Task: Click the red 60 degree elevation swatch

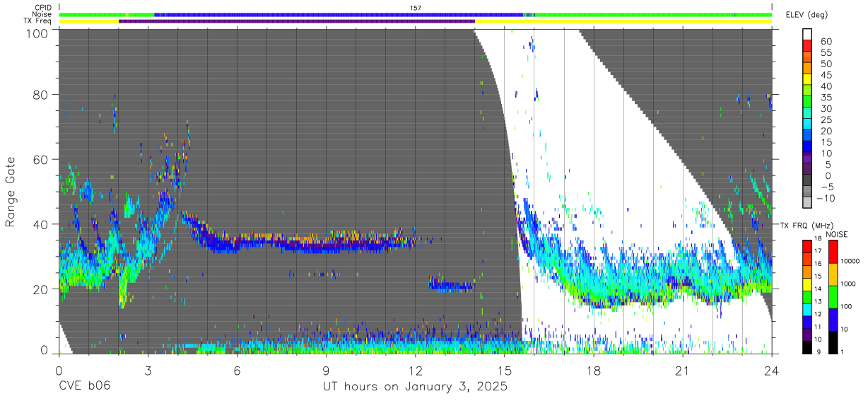Action: [807, 46]
